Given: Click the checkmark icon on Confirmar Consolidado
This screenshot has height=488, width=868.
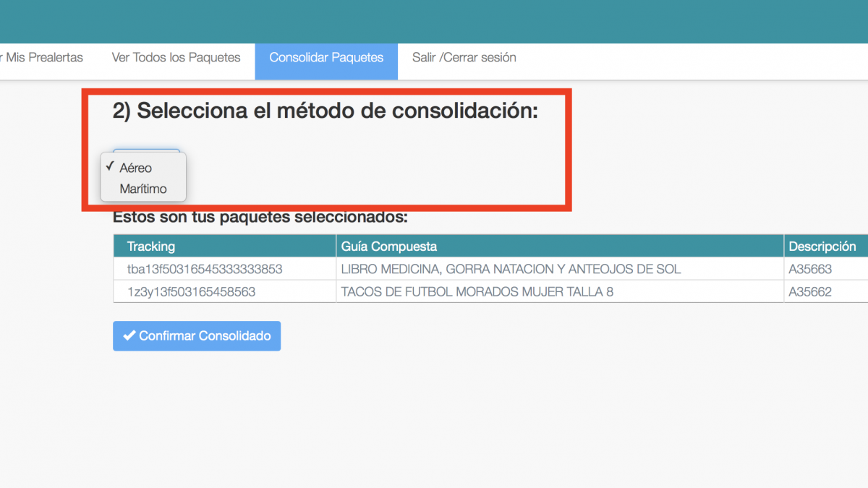Looking at the screenshot, I should (129, 336).
